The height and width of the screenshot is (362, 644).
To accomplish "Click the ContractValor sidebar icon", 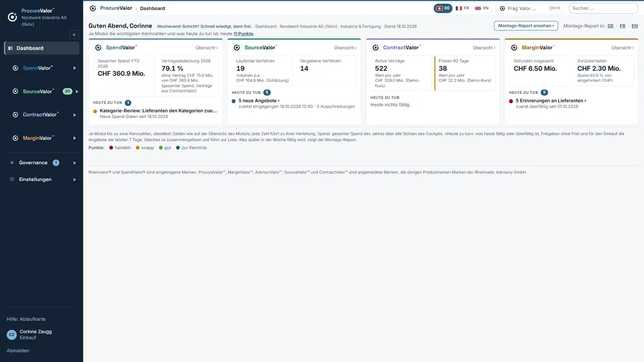I will (15, 115).
